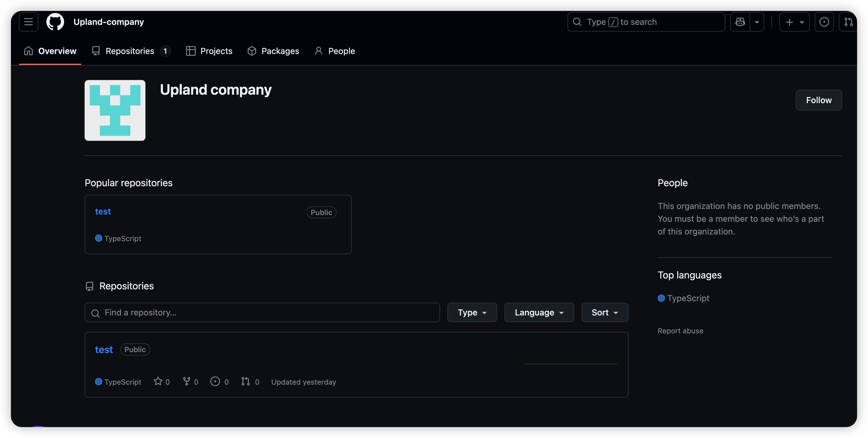The height and width of the screenshot is (438, 868).
Task: Click the repositories count badge 1
Action: (x=165, y=51)
